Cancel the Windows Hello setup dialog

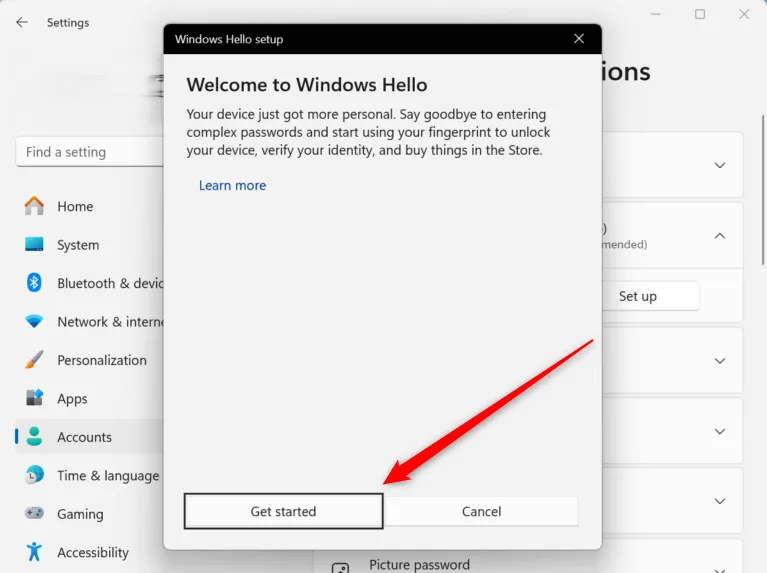point(481,511)
